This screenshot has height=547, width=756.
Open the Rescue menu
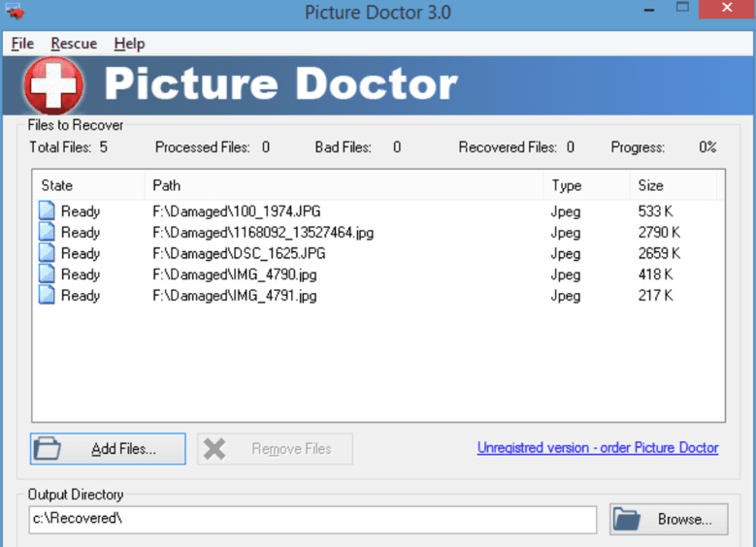pyautogui.click(x=74, y=44)
